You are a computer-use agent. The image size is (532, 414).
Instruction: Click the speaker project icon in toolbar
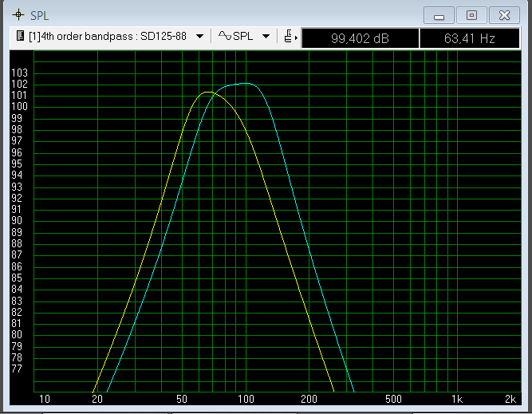click(20, 37)
